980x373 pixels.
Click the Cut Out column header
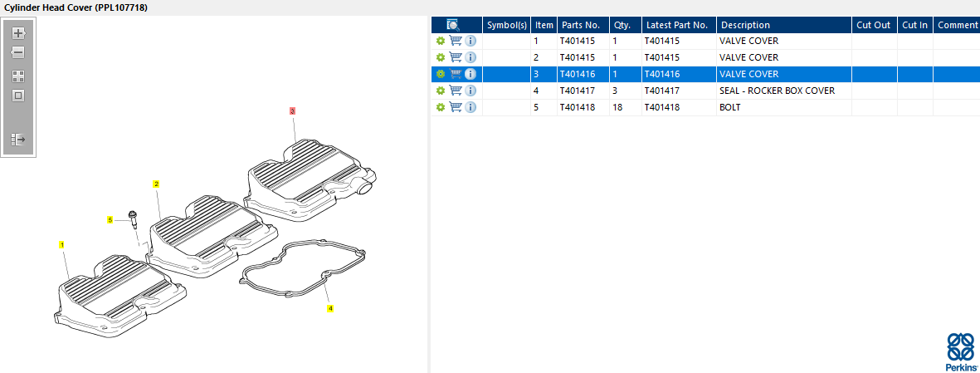pos(874,25)
